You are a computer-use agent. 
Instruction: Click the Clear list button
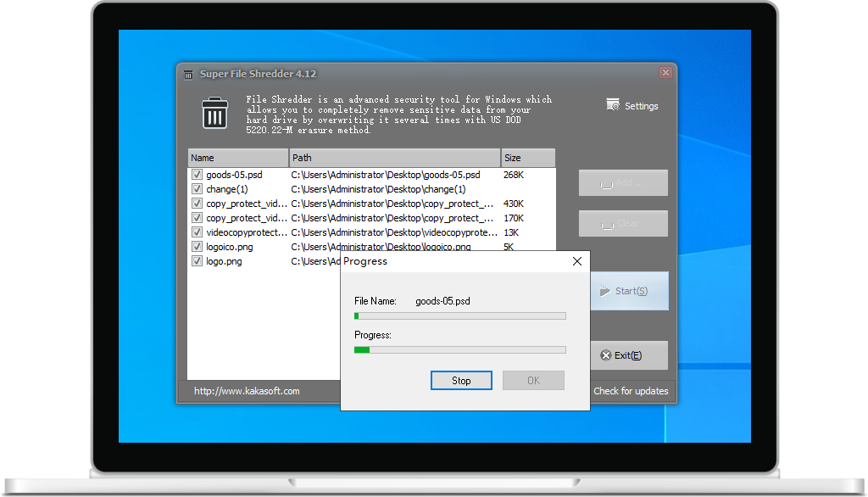pos(623,223)
